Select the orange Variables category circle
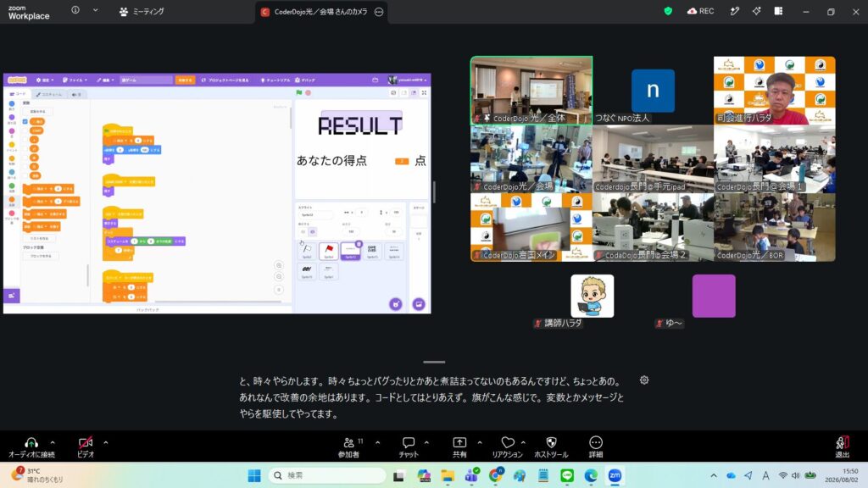The height and width of the screenshot is (488, 868). (x=12, y=199)
